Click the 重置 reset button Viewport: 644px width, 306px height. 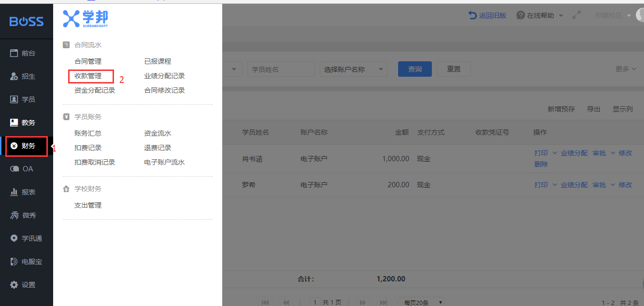[454, 69]
